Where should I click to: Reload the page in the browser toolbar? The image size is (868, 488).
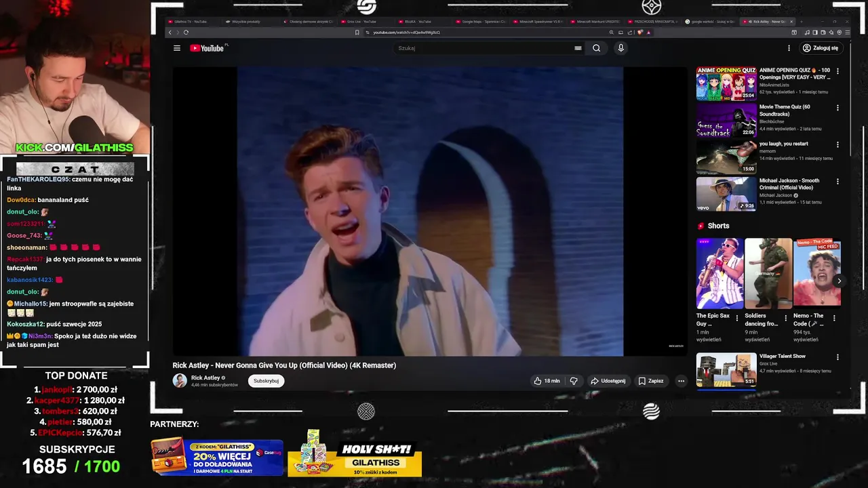click(186, 32)
